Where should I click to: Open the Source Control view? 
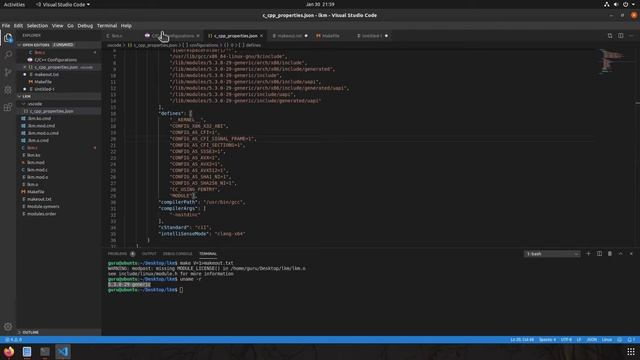coord(8,72)
